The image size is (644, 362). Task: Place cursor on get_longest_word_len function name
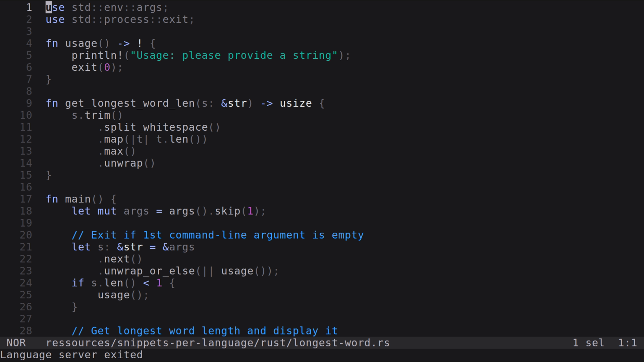(129, 103)
